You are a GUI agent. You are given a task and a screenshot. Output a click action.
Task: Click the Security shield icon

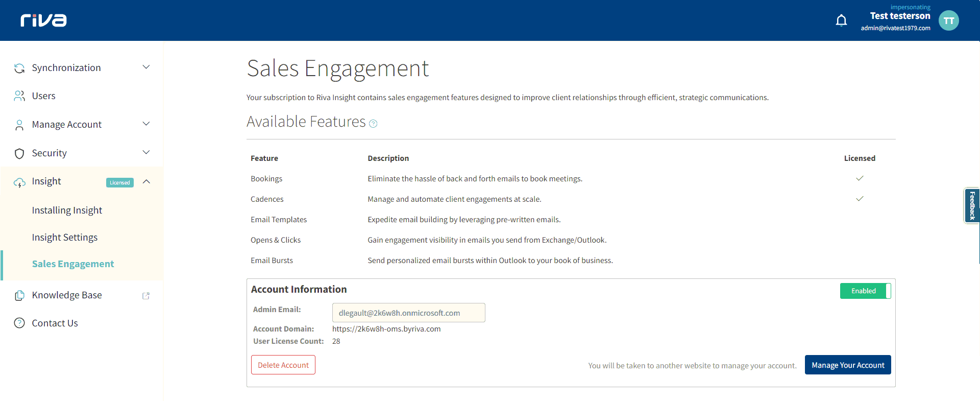tap(19, 153)
